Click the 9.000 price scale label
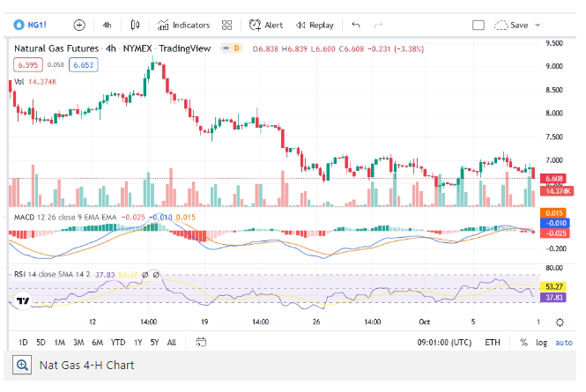 point(554,67)
